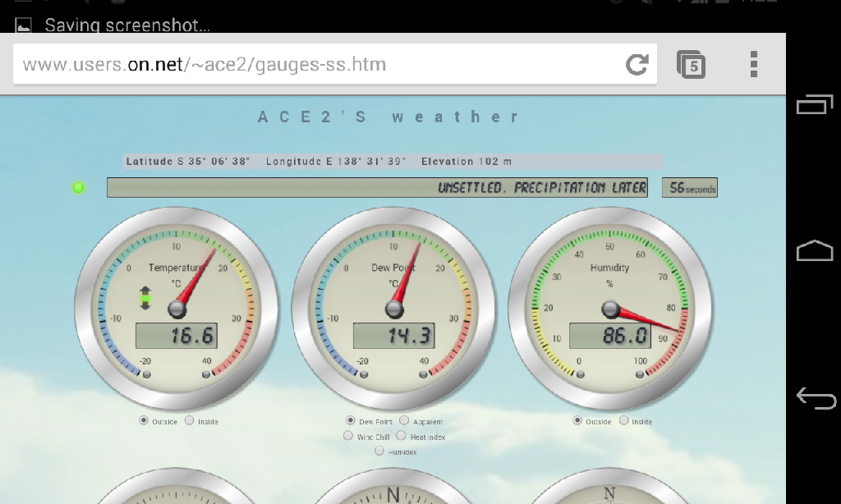841x504 pixels.
Task: Open the browser tab switcher showing 5
Action: coord(692,65)
